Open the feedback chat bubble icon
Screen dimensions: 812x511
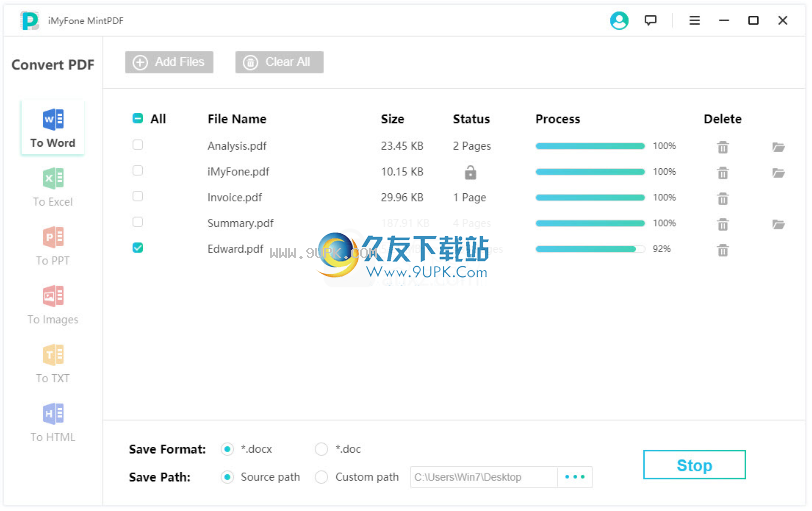(x=651, y=21)
